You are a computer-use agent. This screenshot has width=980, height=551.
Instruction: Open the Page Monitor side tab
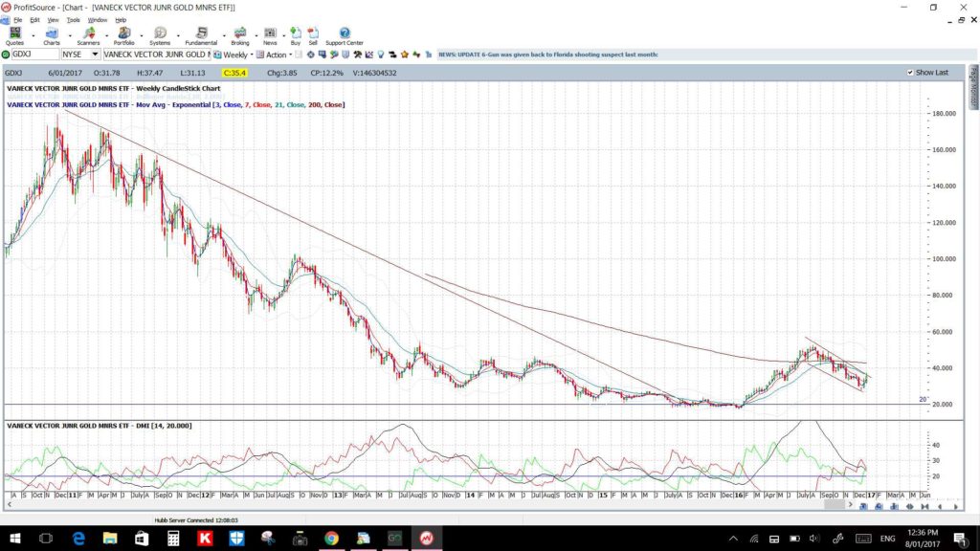(x=973, y=87)
